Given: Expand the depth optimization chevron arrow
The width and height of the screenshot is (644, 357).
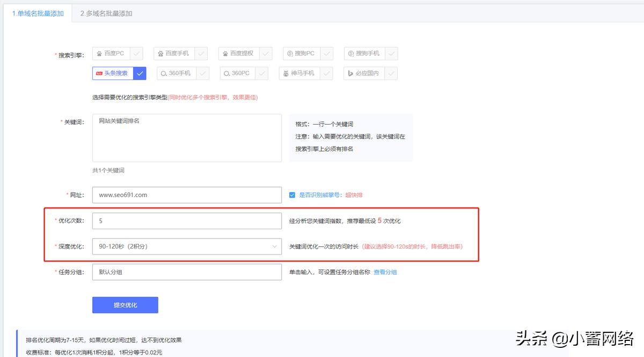Looking at the screenshot, I should click(275, 246).
